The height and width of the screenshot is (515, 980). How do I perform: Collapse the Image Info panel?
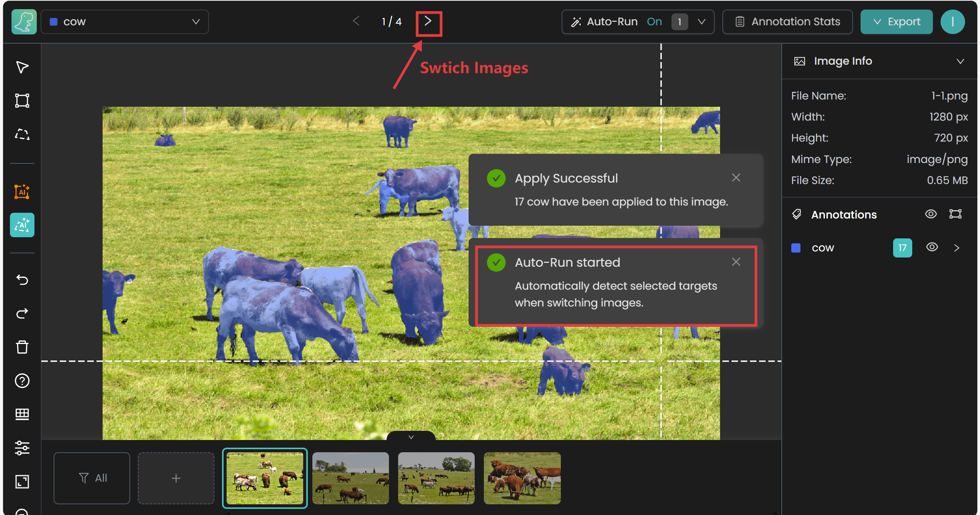(960, 61)
